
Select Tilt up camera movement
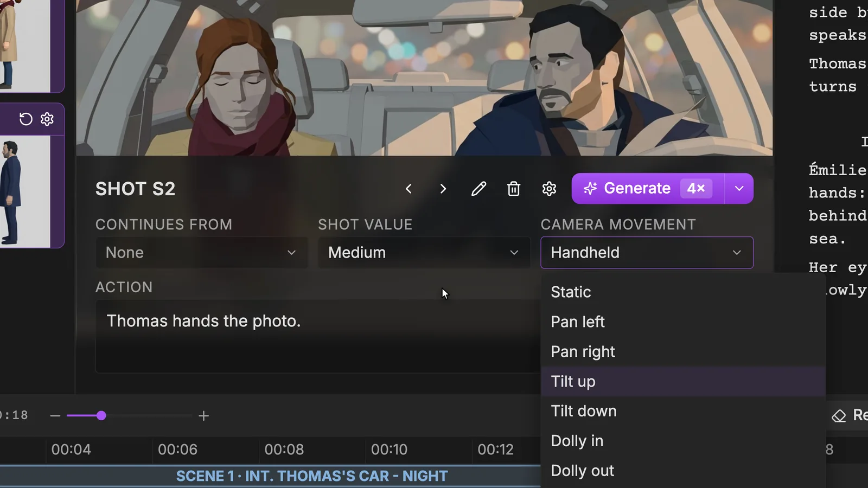point(683,382)
